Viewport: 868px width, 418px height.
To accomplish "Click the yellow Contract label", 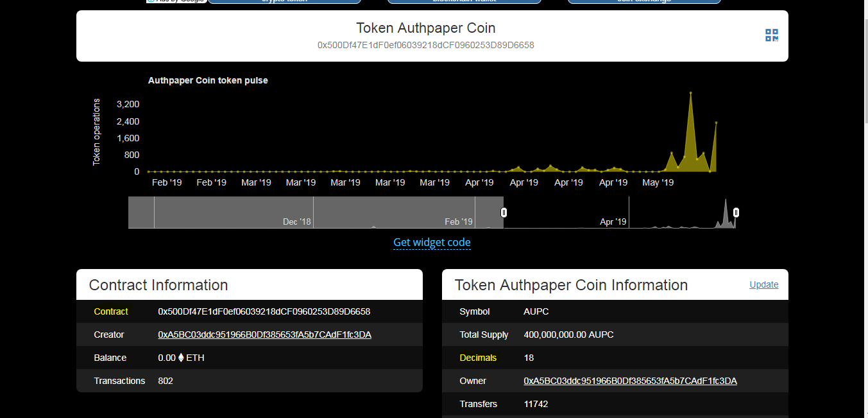I will tap(111, 311).
